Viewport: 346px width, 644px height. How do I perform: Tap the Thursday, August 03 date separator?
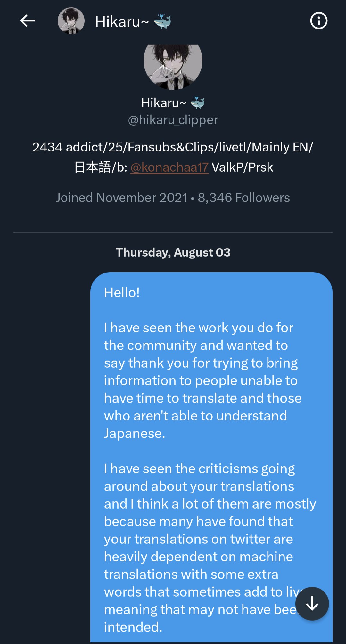173,252
